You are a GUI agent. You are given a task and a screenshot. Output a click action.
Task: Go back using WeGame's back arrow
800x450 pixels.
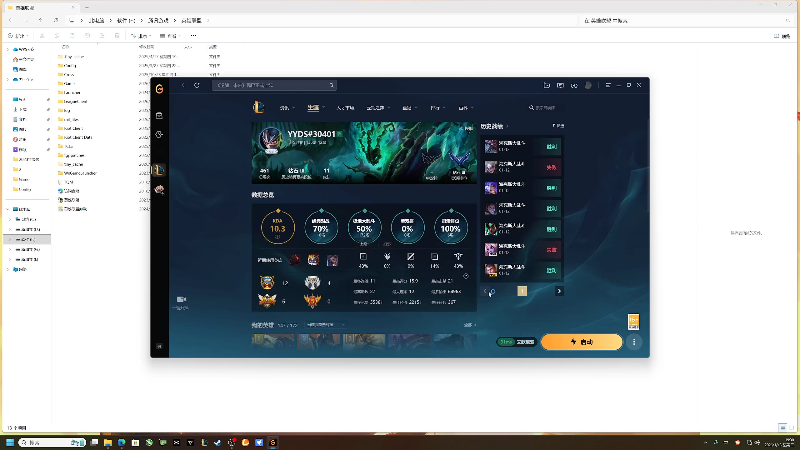[183, 85]
